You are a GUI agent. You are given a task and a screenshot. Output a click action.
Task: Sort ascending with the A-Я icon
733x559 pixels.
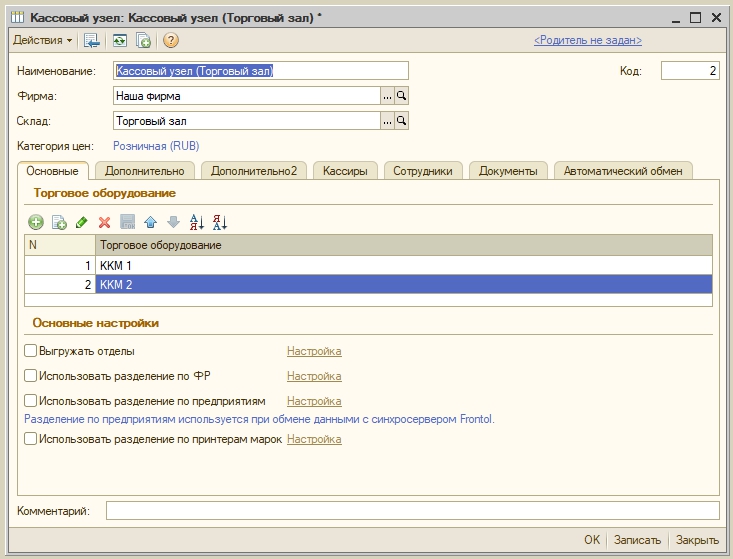196,222
